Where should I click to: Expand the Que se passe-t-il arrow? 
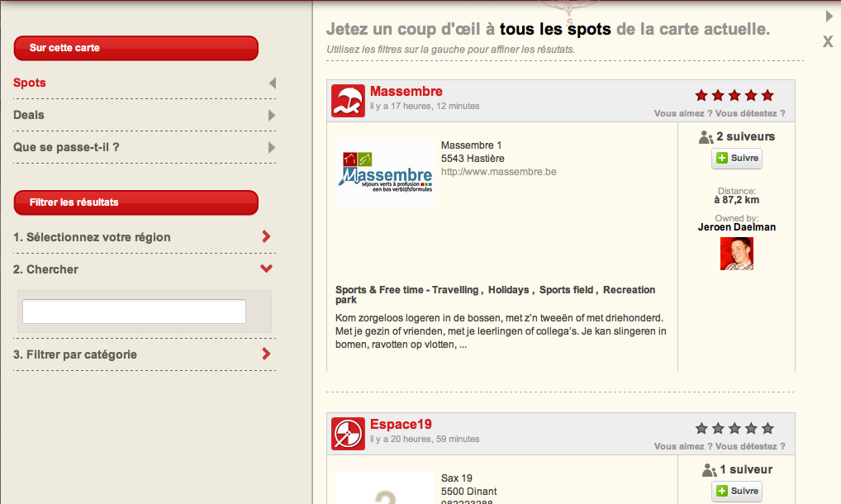272,147
